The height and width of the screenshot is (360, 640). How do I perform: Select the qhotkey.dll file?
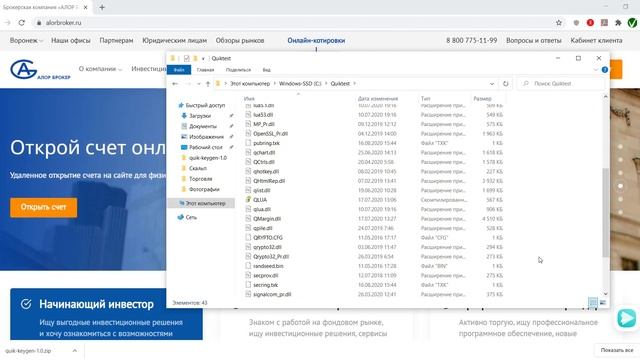(266, 172)
